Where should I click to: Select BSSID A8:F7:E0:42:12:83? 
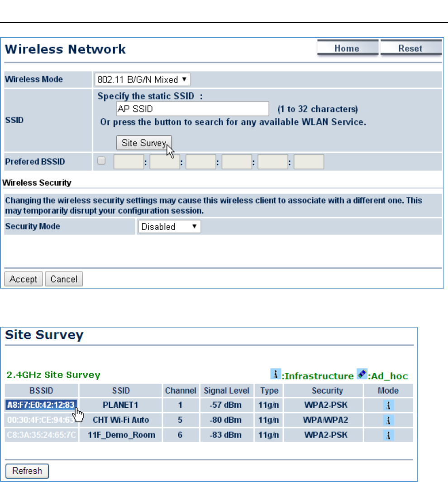tap(41, 405)
